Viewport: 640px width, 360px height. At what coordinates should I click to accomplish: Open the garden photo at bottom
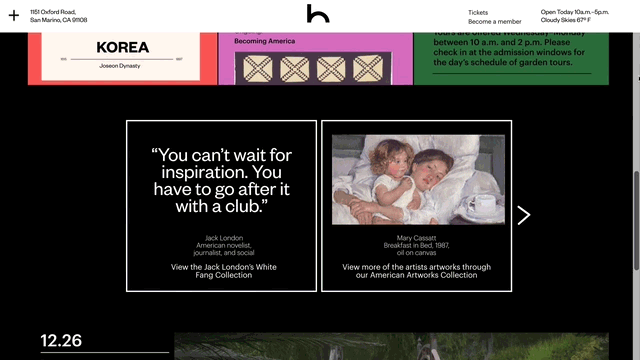[391, 346]
